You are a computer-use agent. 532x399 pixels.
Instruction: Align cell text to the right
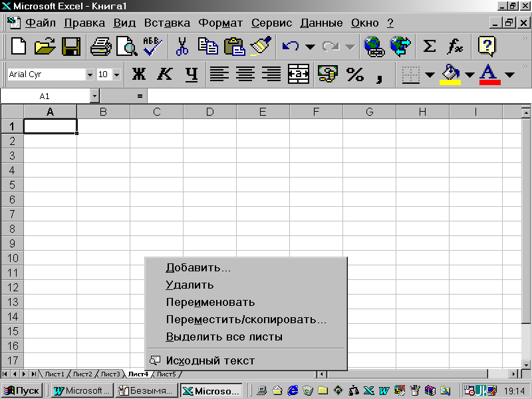point(271,74)
